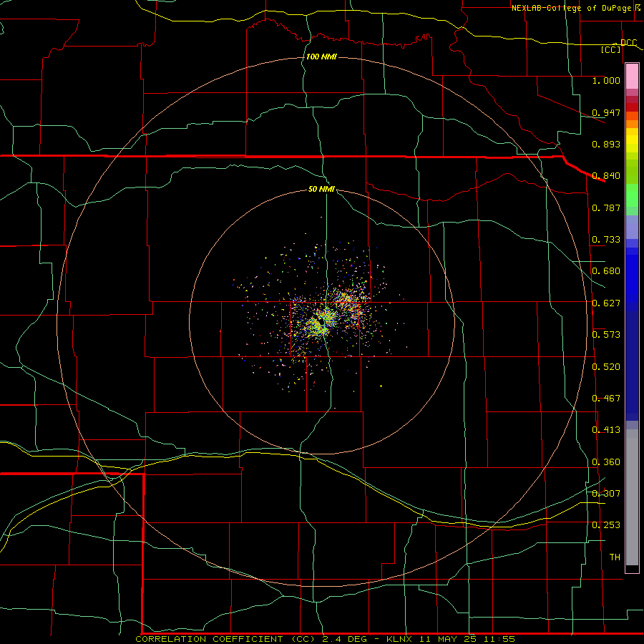
Task: Select the 0.787 legend value
Action: tap(606, 208)
